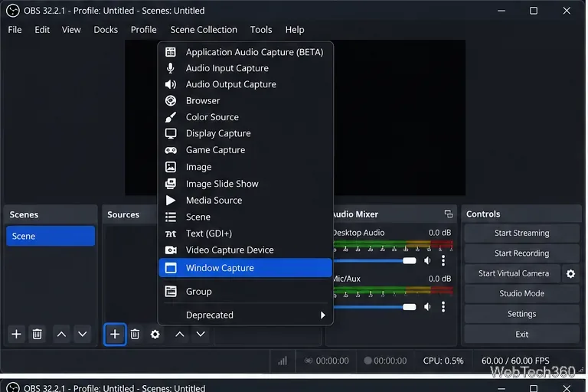Delete the scene using the Scenes trash icon

pyautogui.click(x=37, y=334)
